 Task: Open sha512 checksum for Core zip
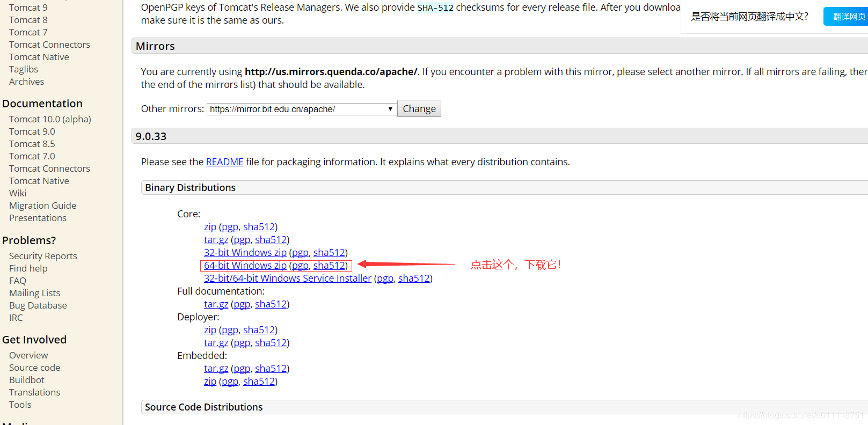click(259, 227)
